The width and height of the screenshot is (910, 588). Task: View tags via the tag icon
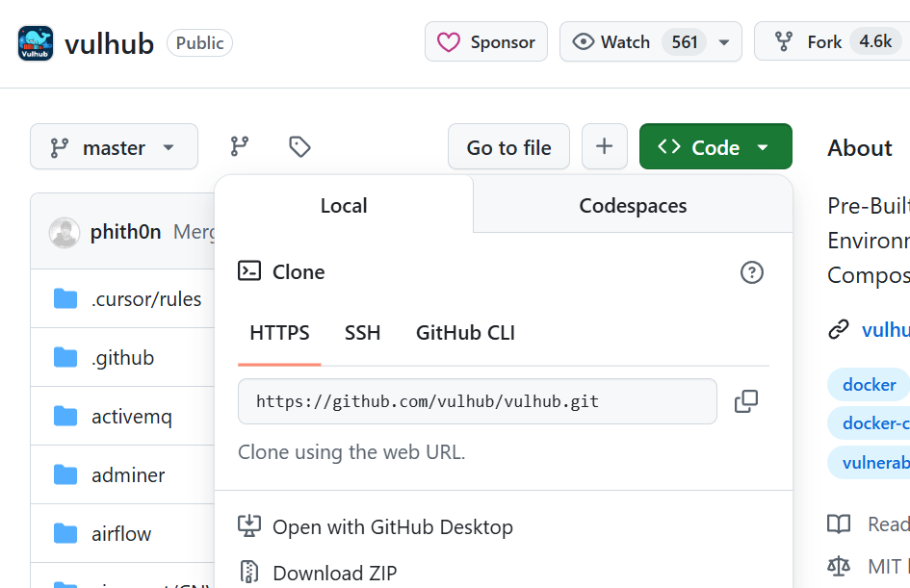pos(299,146)
